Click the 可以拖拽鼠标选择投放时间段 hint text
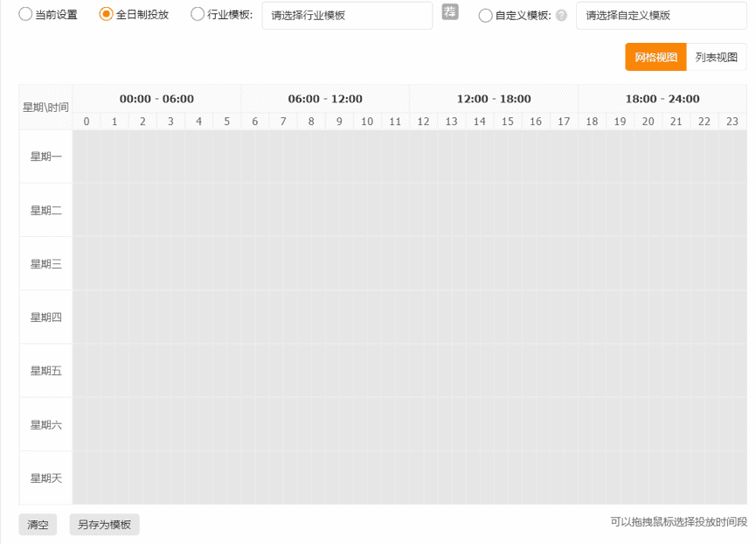The image size is (756, 544). click(679, 521)
